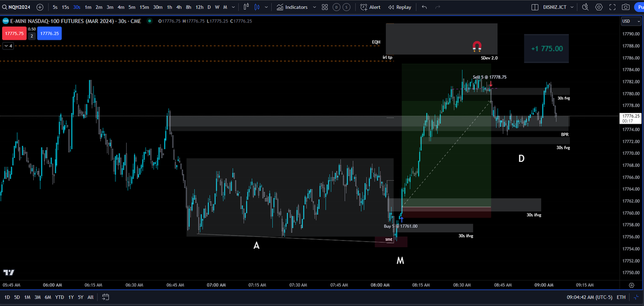Select the 2m timeframe
The image size is (644, 306).
99,7
